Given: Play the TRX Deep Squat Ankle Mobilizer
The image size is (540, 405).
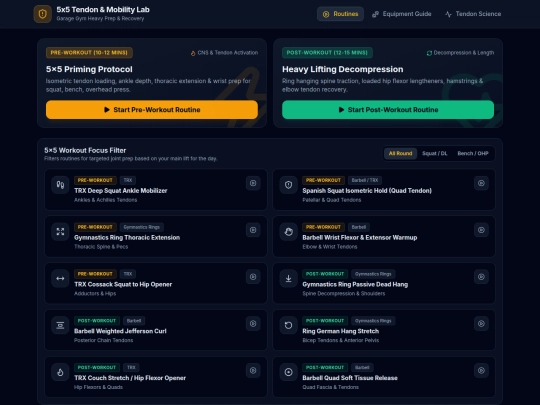Looking at the screenshot, I should pos(253,183).
